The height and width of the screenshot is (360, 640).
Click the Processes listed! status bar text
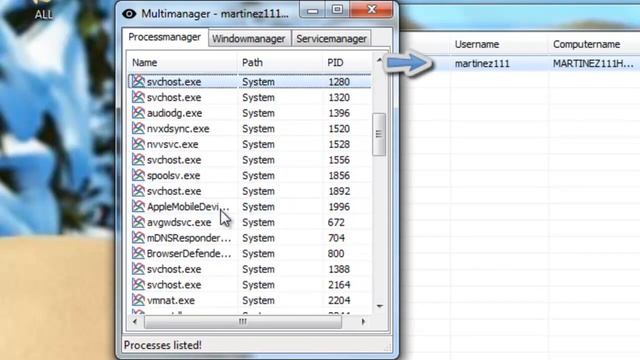[163, 345]
